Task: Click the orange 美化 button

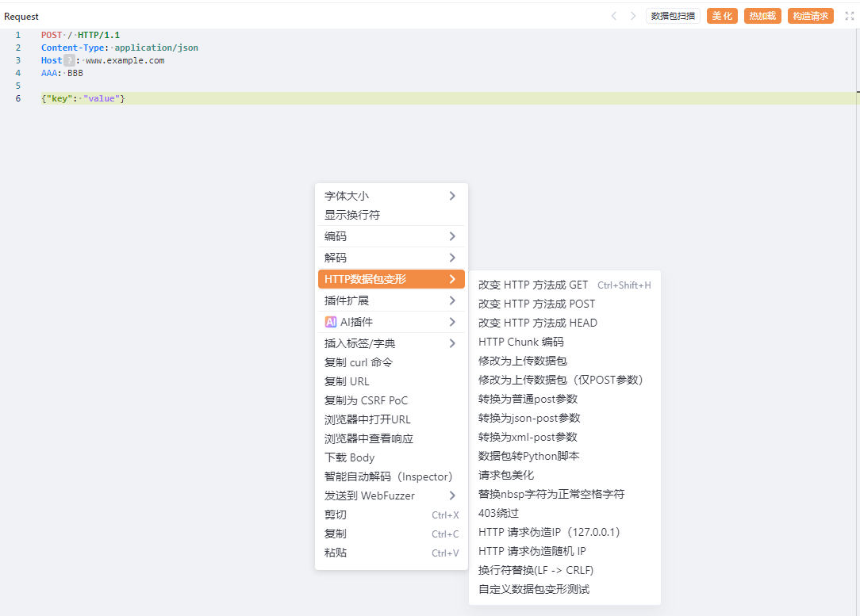Action: pos(722,16)
